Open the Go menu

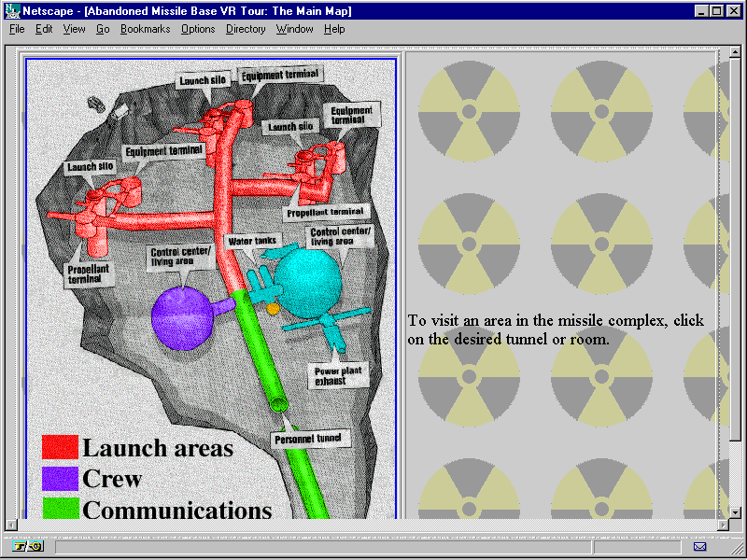(x=103, y=29)
